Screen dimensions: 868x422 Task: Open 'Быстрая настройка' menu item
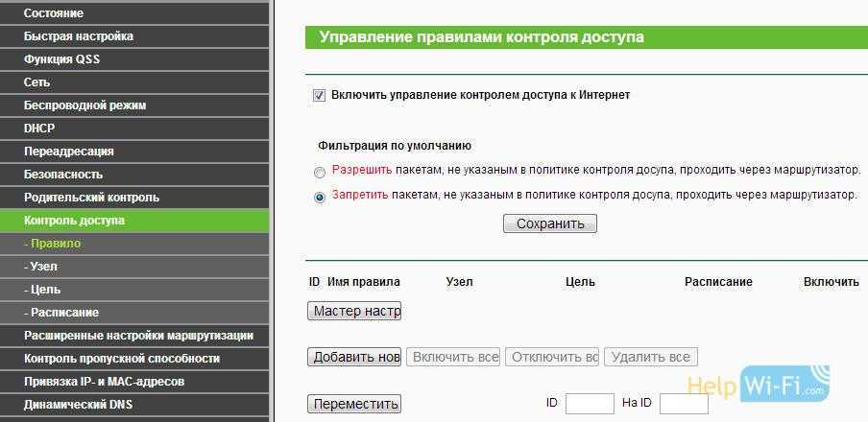79,36
